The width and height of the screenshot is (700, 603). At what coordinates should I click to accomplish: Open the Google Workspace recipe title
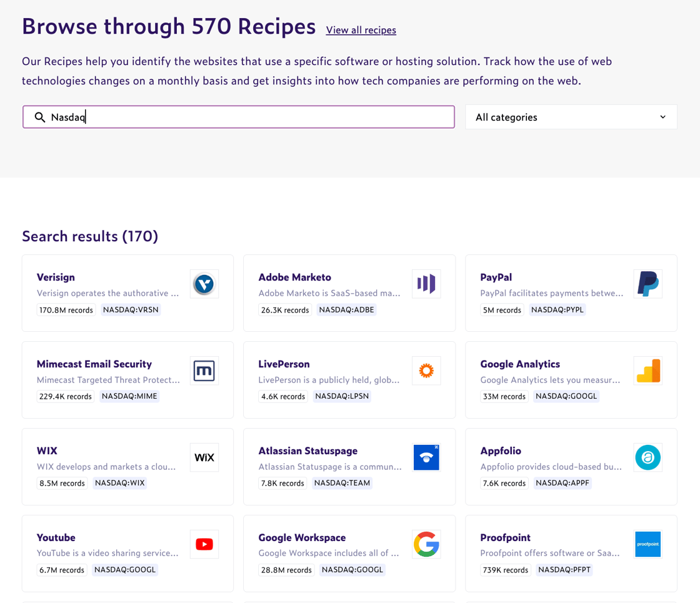click(302, 538)
